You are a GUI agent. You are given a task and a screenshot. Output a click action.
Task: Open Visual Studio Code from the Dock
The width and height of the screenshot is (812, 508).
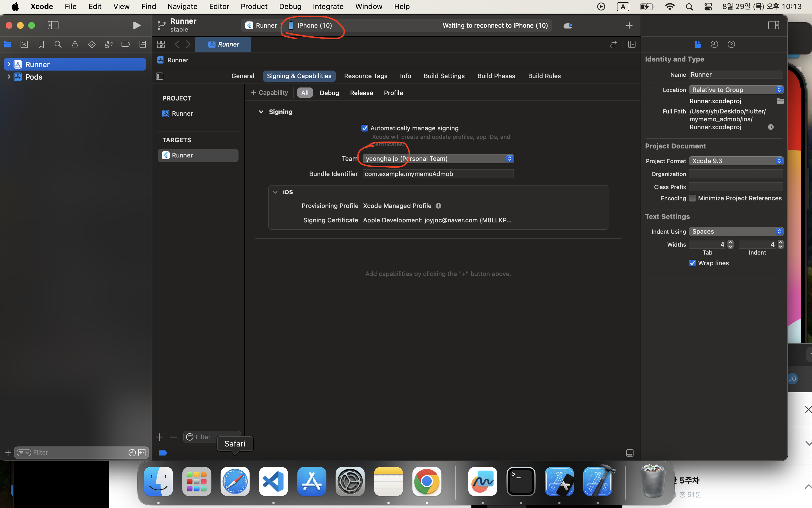(x=273, y=481)
